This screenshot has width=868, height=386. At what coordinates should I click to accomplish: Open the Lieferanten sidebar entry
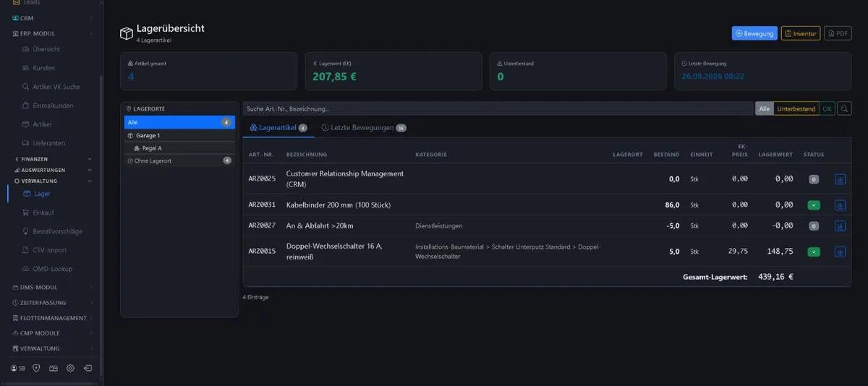(x=49, y=143)
